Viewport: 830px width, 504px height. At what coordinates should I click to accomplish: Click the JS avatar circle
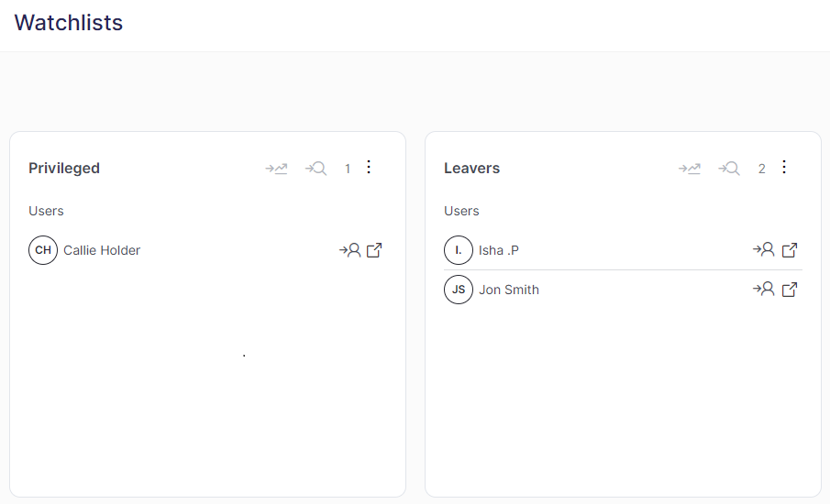tap(459, 290)
